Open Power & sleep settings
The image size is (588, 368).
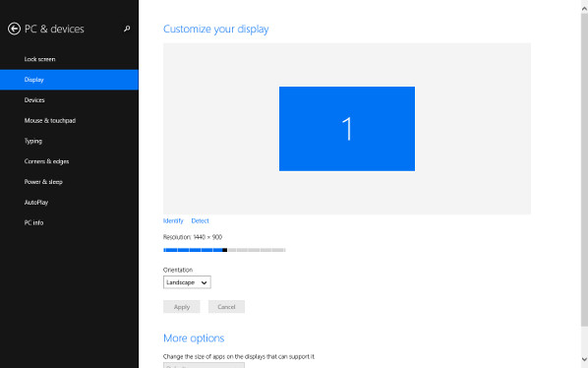point(69,182)
